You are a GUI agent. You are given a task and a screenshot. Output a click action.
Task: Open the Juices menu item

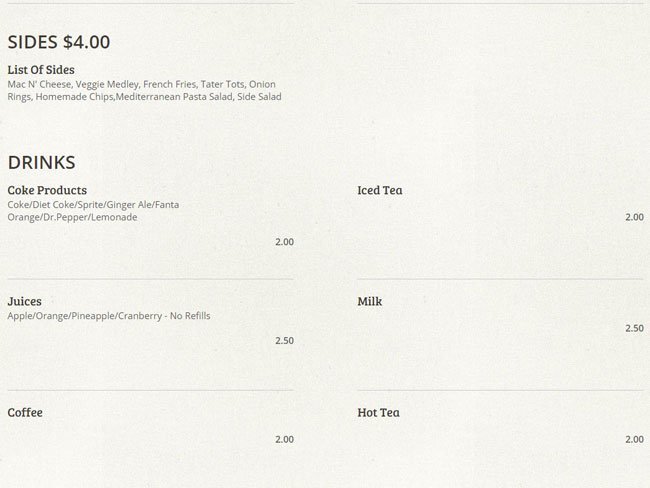point(24,301)
